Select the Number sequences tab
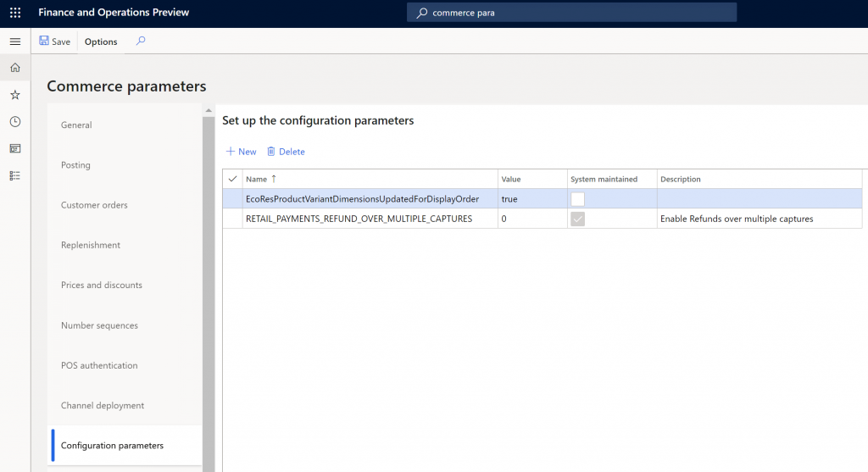This screenshot has width=868, height=472. click(125, 325)
